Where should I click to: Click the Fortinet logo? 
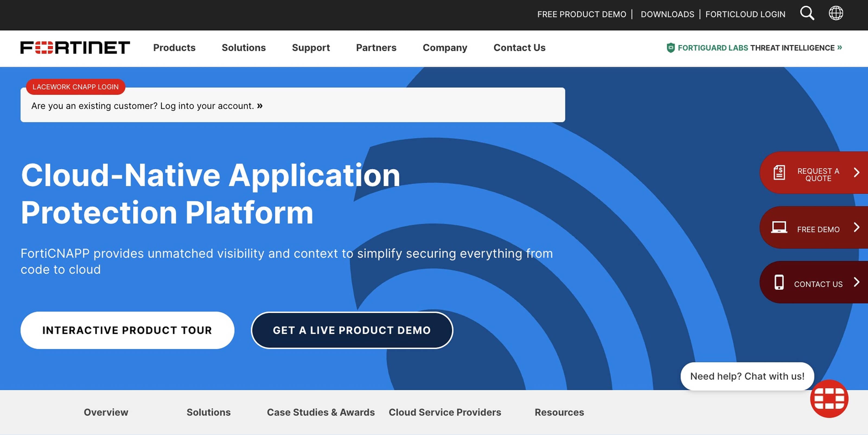point(75,47)
